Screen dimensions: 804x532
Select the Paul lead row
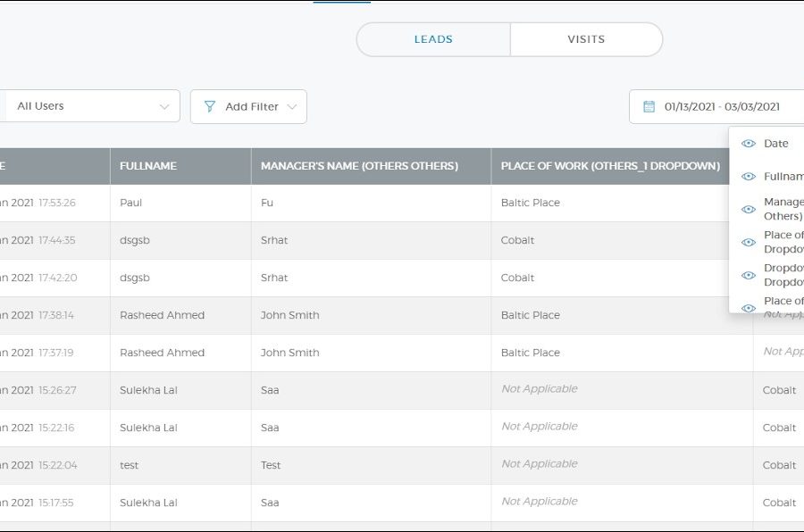coord(131,203)
